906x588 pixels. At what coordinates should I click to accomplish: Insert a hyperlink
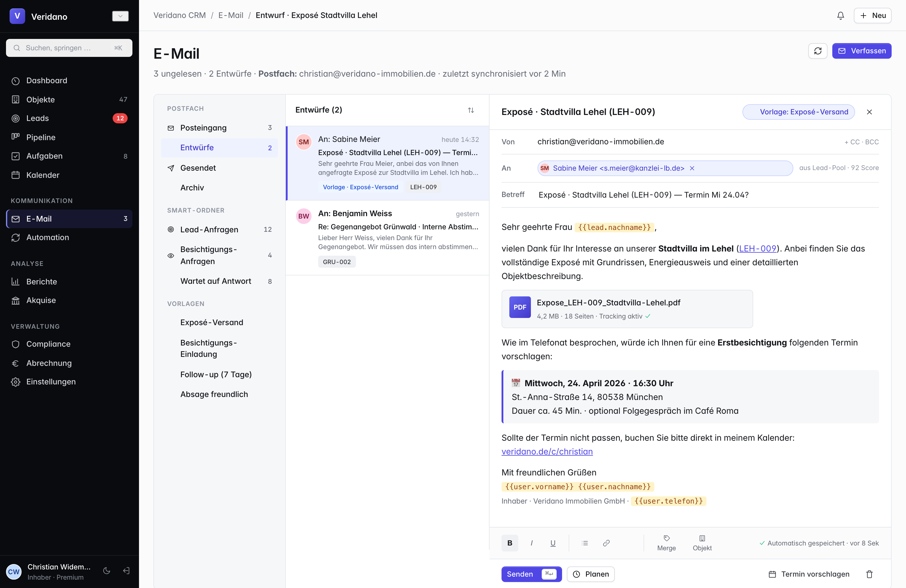606,543
